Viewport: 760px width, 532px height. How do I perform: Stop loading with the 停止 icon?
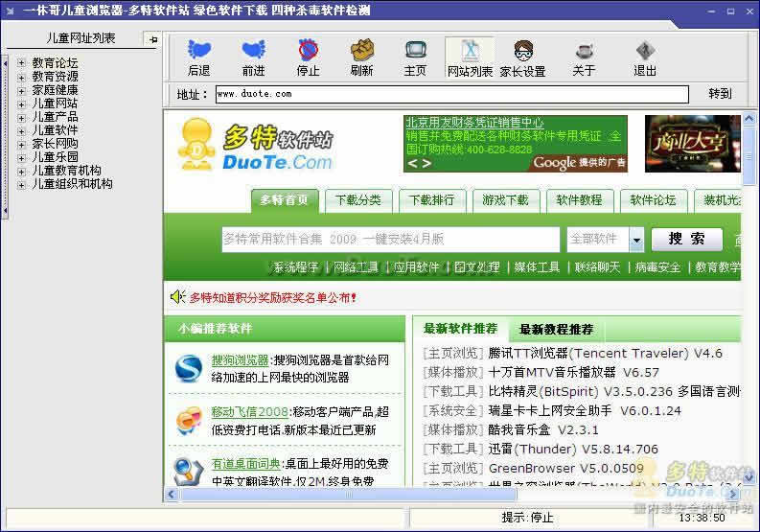308,50
